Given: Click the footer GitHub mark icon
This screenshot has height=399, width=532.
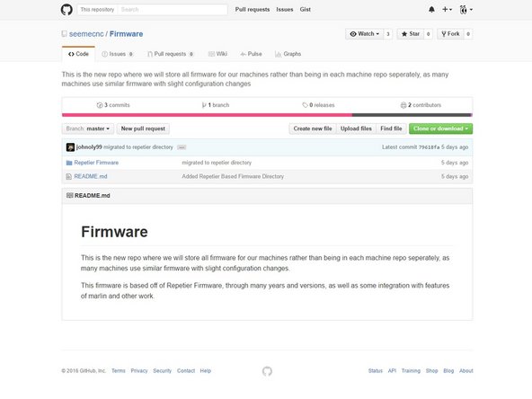Looking at the screenshot, I should [267, 371].
